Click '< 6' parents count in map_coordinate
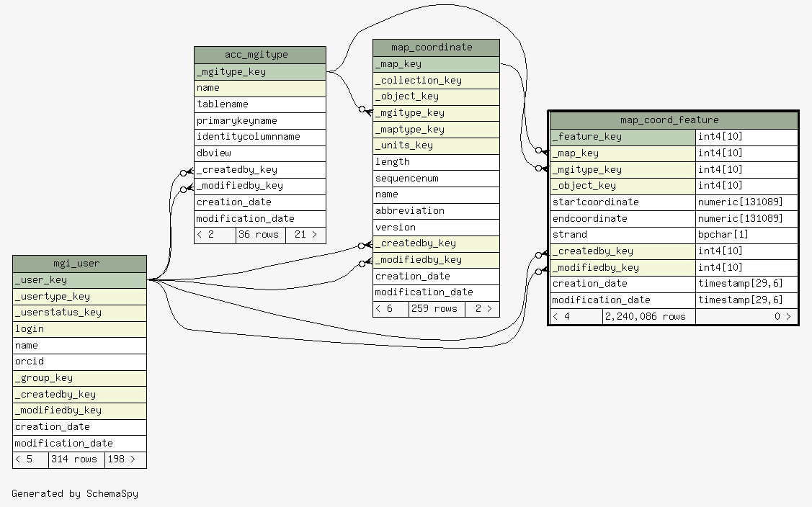This screenshot has width=812, height=507. (x=391, y=309)
